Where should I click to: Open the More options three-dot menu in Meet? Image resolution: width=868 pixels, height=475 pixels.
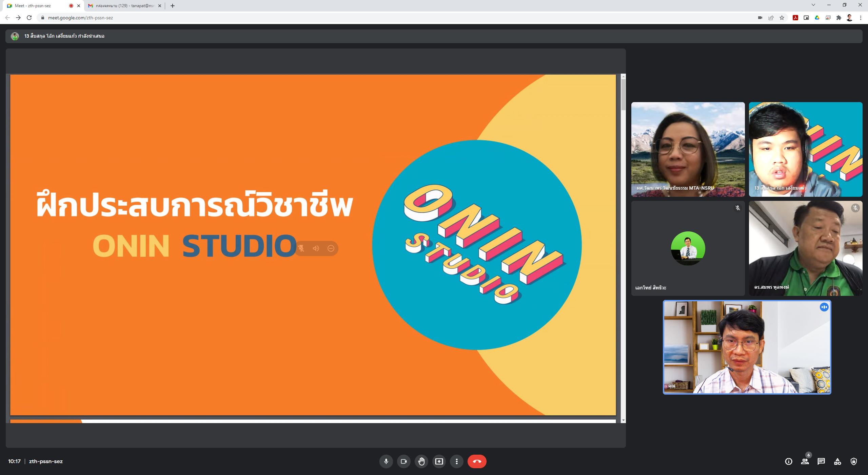[x=457, y=461]
